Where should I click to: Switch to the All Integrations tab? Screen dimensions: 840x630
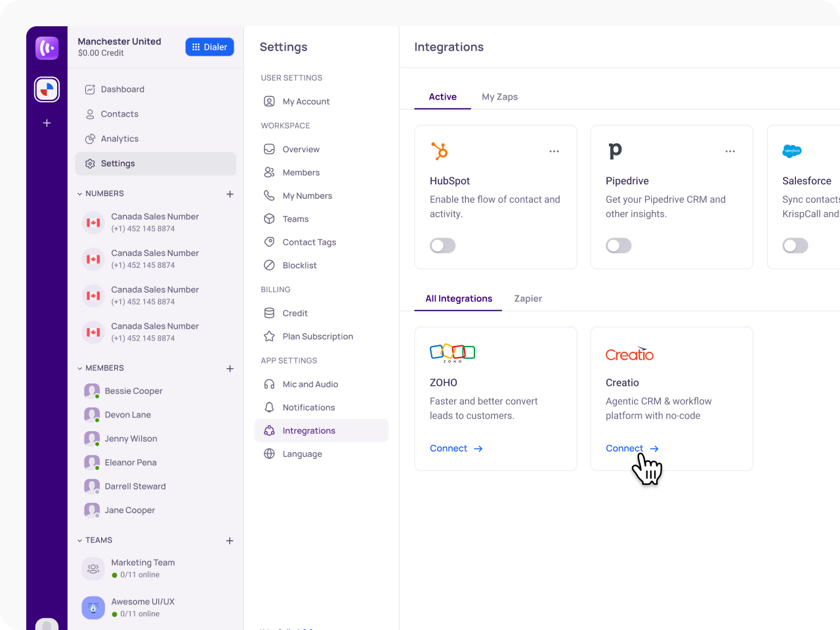click(x=459, y=299)
